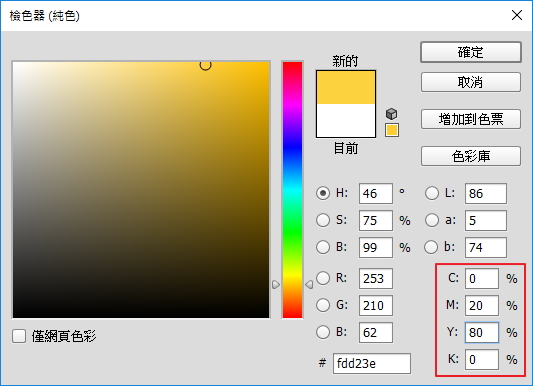Click the right hue slider arrow handle
Screen dimensions: 533x386
coord(309,284)
